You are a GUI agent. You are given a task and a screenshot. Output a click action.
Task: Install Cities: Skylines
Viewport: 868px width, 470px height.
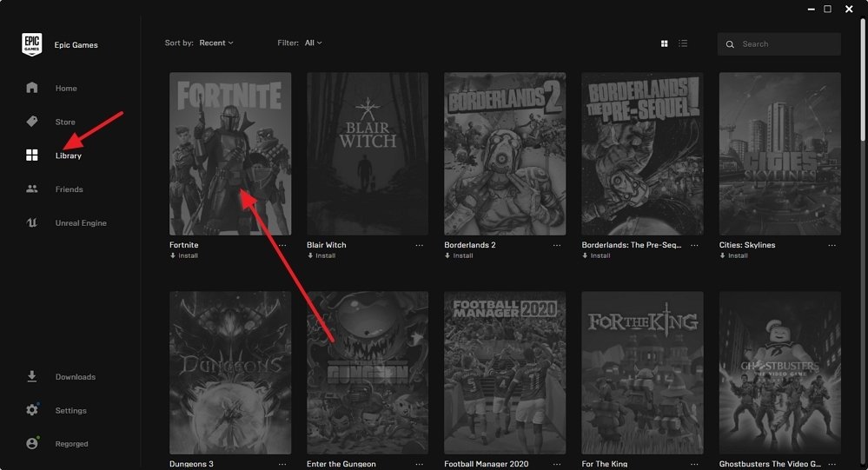pyautogui.click(x=734, y=255)
